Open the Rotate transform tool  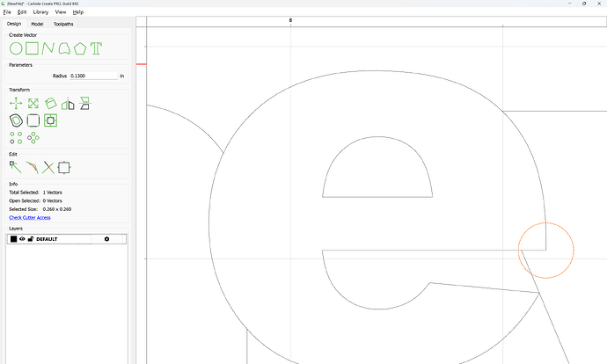51,104
